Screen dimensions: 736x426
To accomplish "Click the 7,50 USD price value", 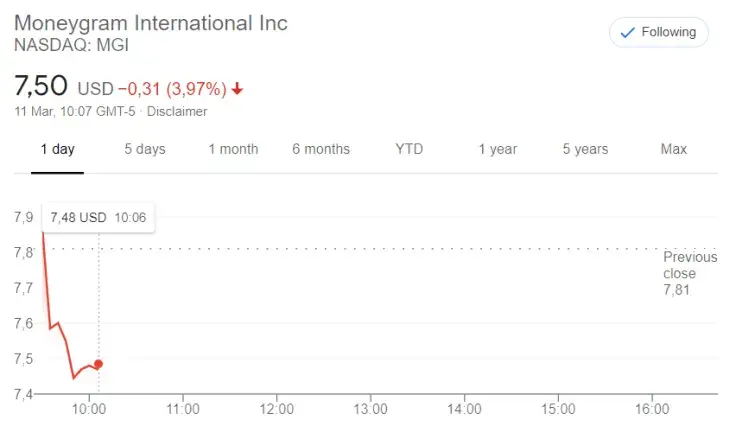I will (62, 87).
